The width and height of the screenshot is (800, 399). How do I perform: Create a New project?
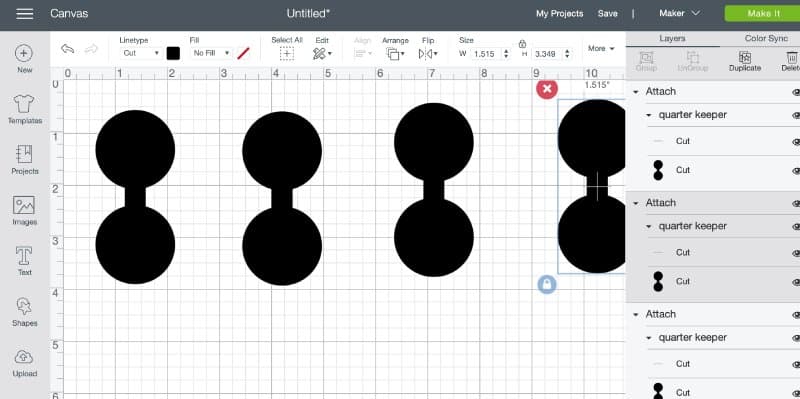[24, 59]
